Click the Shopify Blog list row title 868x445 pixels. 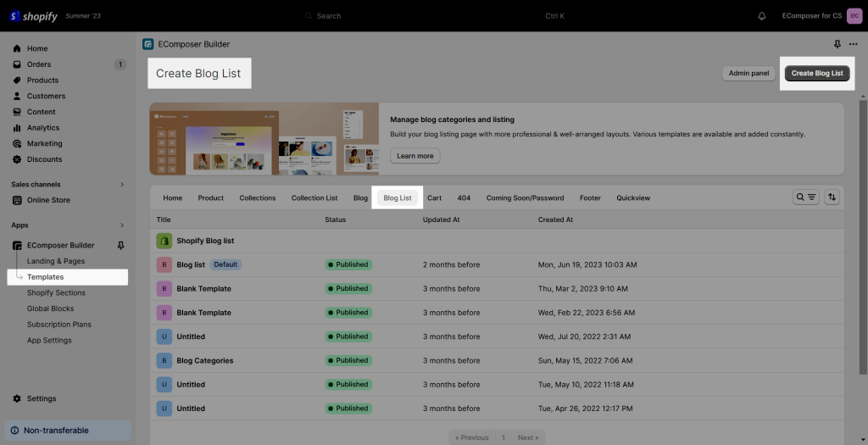[205, 241]
